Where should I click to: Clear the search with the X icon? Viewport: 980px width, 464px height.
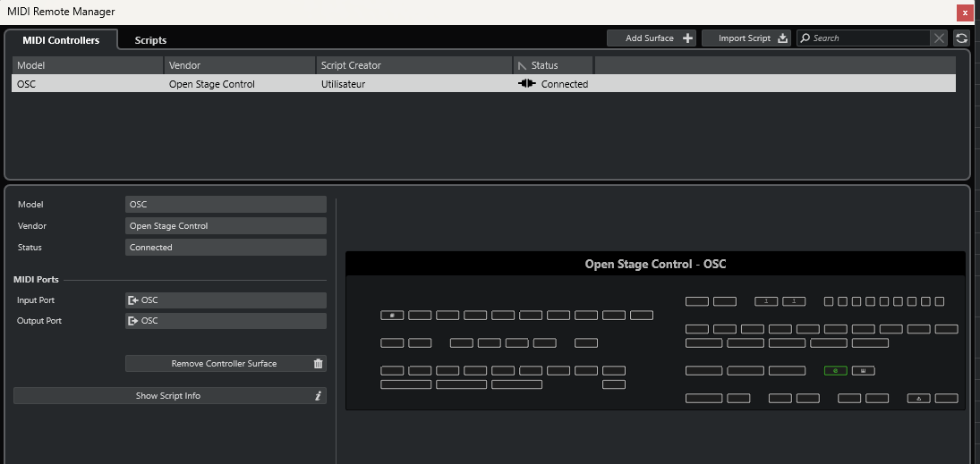(940, 38)
